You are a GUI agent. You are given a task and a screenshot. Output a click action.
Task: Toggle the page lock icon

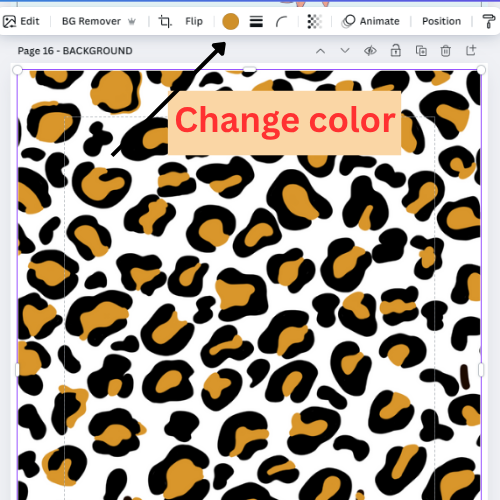tap(396, 51)
